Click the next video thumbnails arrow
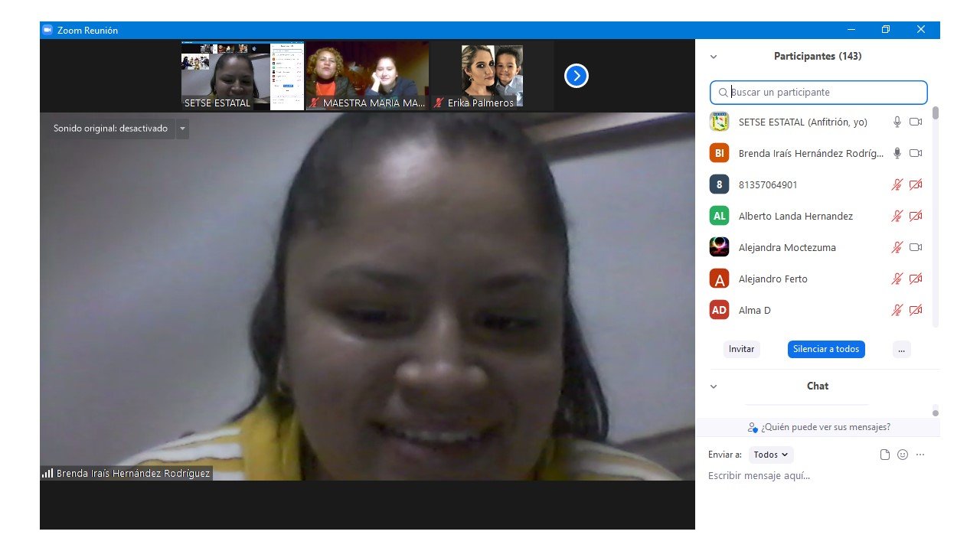This screenshot has height=551, width=980. coord(576,76)
